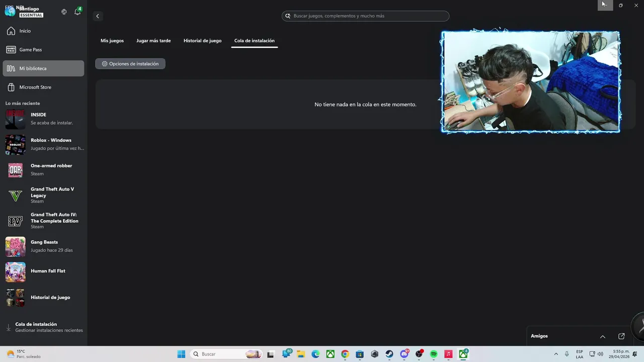644x362 pixels.
Task: Click the webcam overlay video
Action: point(531,82)
